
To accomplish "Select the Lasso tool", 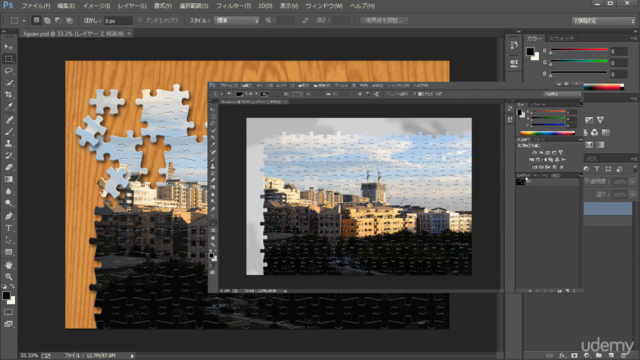I will pyautogui.click(x=9, y=71).
